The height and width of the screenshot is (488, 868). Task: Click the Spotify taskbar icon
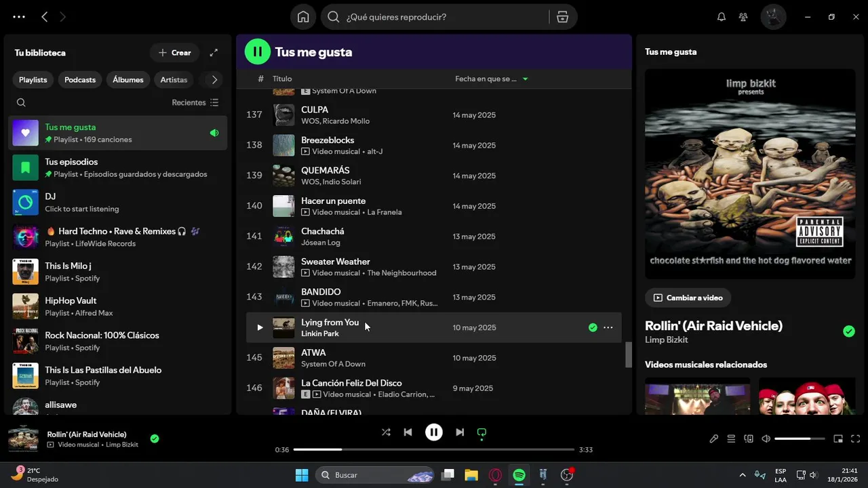click(x=519, y=475)
